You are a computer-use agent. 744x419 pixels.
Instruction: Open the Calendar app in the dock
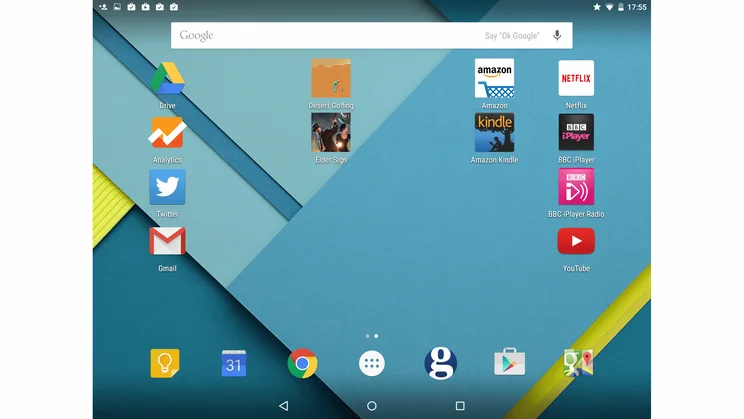tap(234, 363)
